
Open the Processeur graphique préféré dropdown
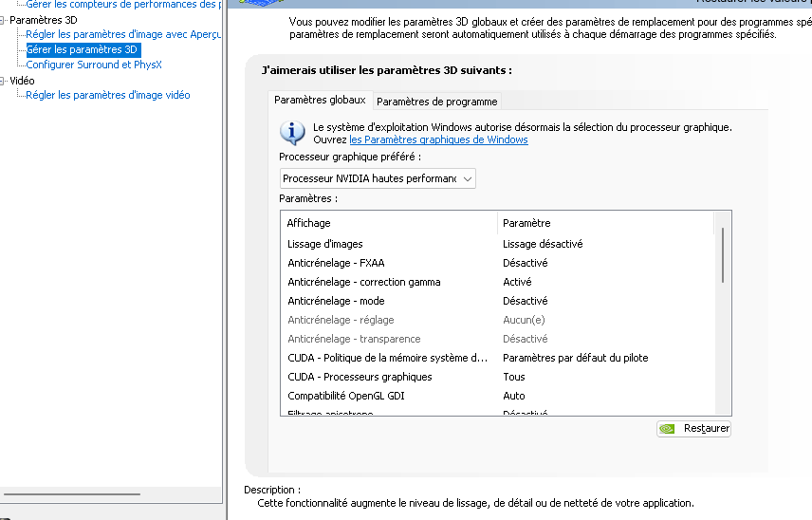coord(378,178)
